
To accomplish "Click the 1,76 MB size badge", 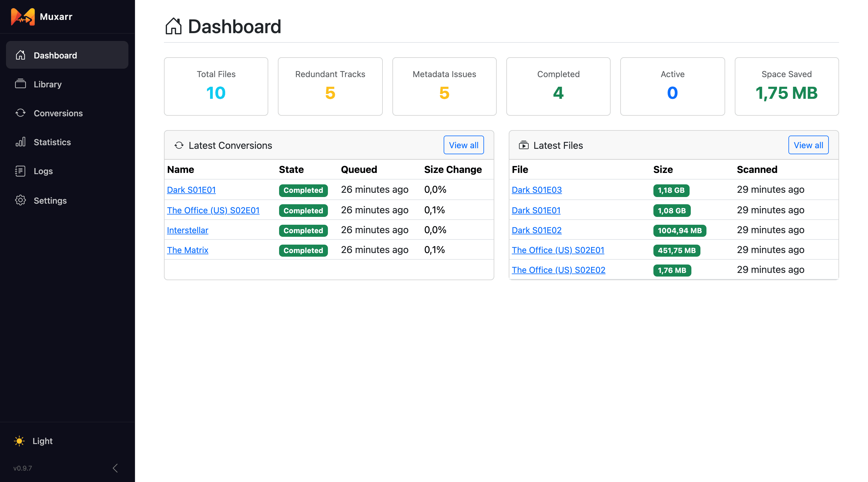I will (672, 271).
